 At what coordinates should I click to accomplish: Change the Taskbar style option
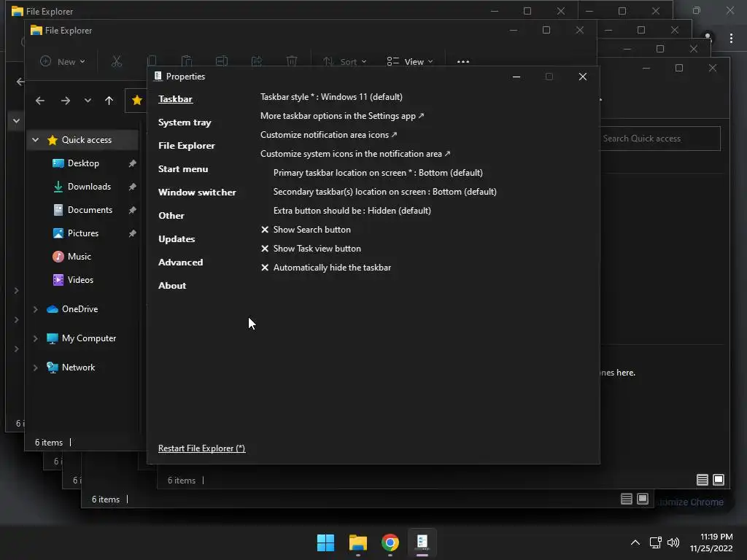point(331,97)
